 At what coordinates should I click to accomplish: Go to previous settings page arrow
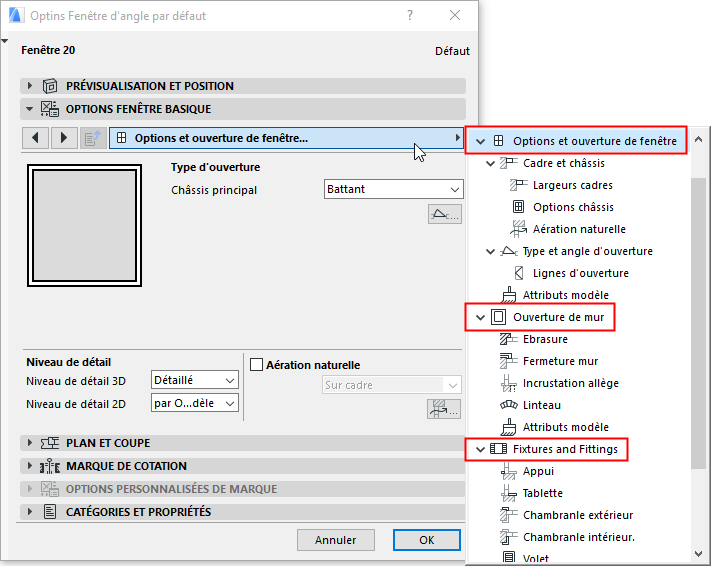(35, 138)
